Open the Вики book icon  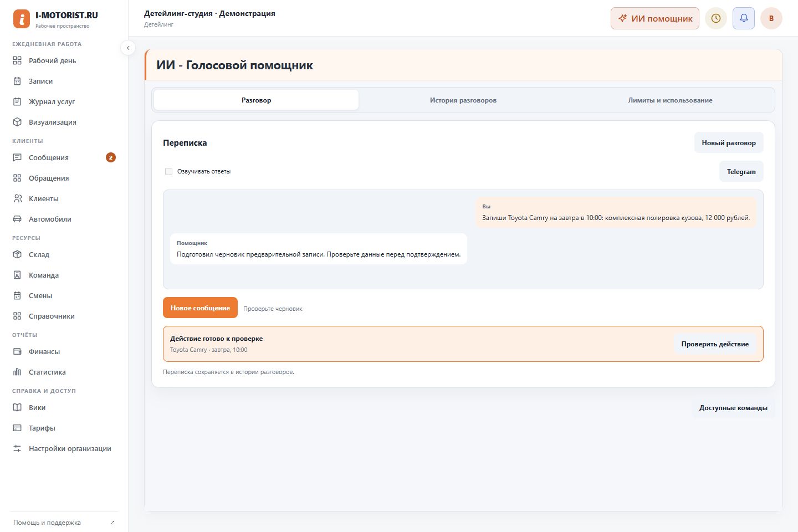point(17,407)
